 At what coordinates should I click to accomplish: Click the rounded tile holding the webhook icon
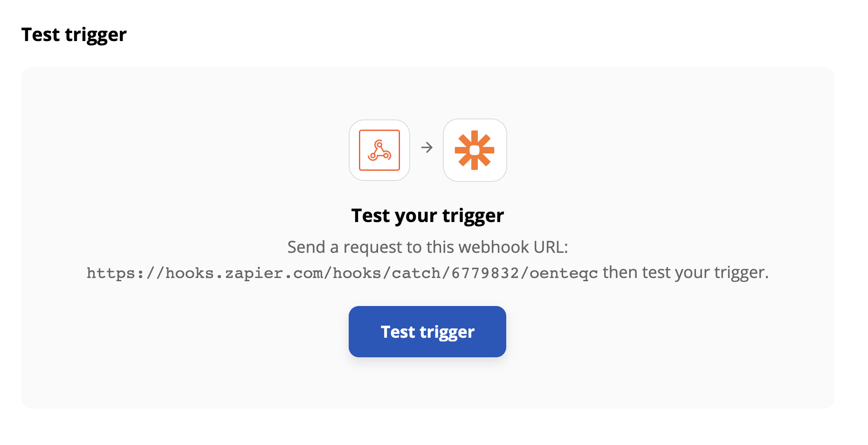coord(379,150)
